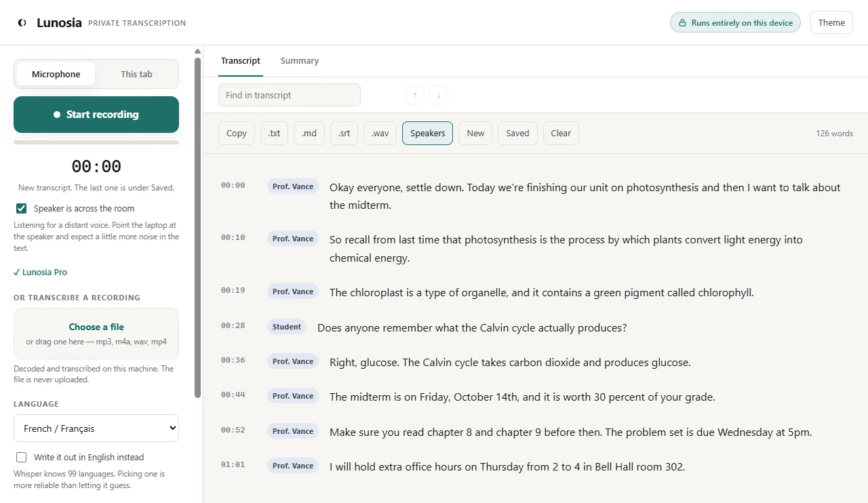Click the Student speaker label

287,327
